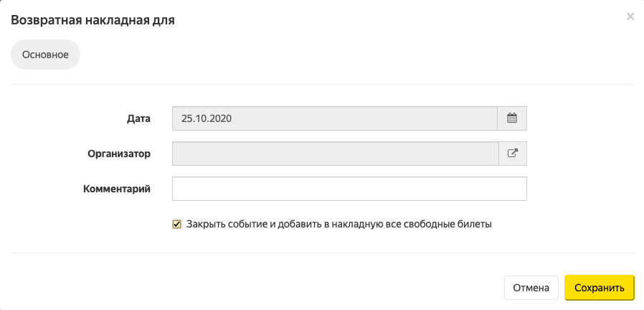Image resolution: width=644 pixels, height=310 pixels.
Task: Select the calendar button beside the date
Action: 512,118
